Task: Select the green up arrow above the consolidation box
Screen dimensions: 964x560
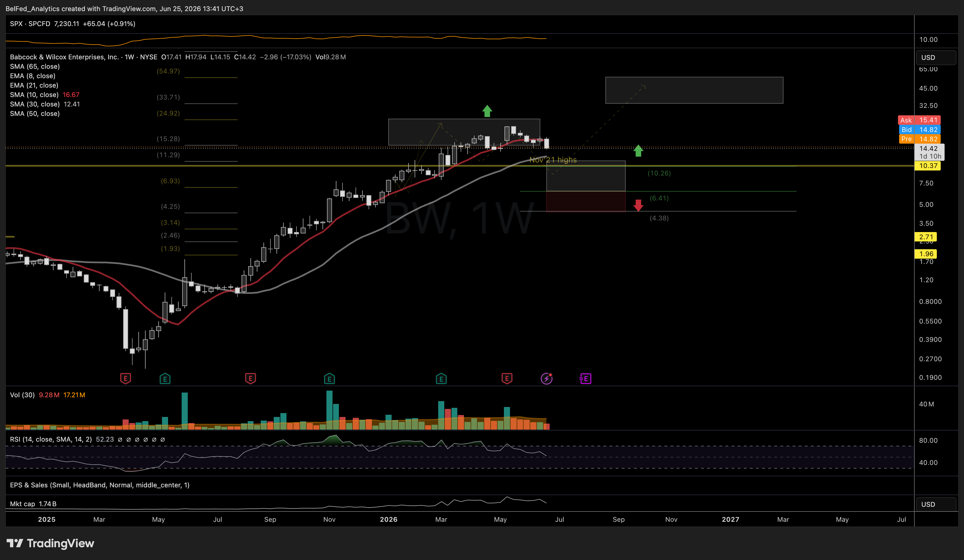Action: click(487, 111)
